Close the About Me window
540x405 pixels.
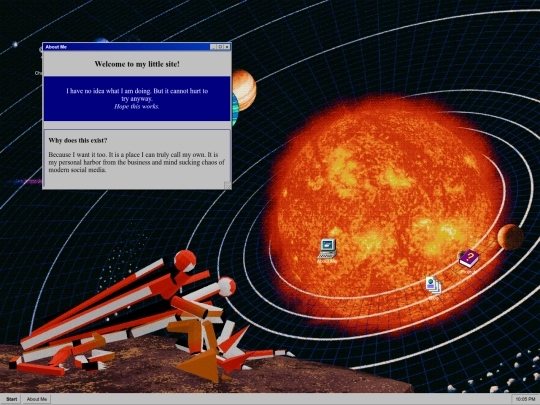click(x=227, y=47)
